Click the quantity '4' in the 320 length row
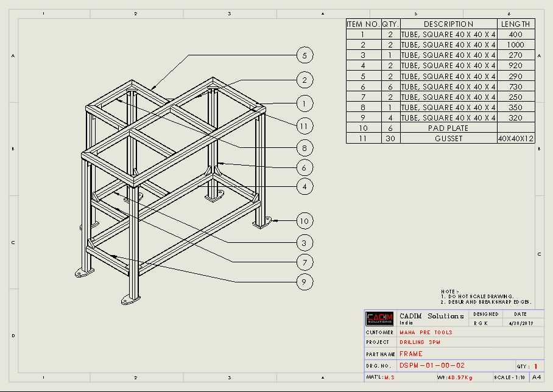Screen dimensions: 553x392 [x=390, y=117]
